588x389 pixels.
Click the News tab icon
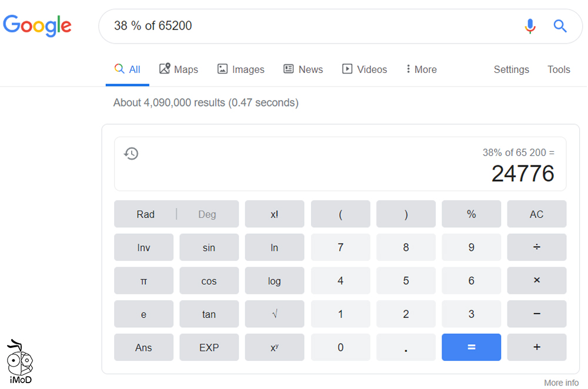pyautogui.click(x=288, y=69)
